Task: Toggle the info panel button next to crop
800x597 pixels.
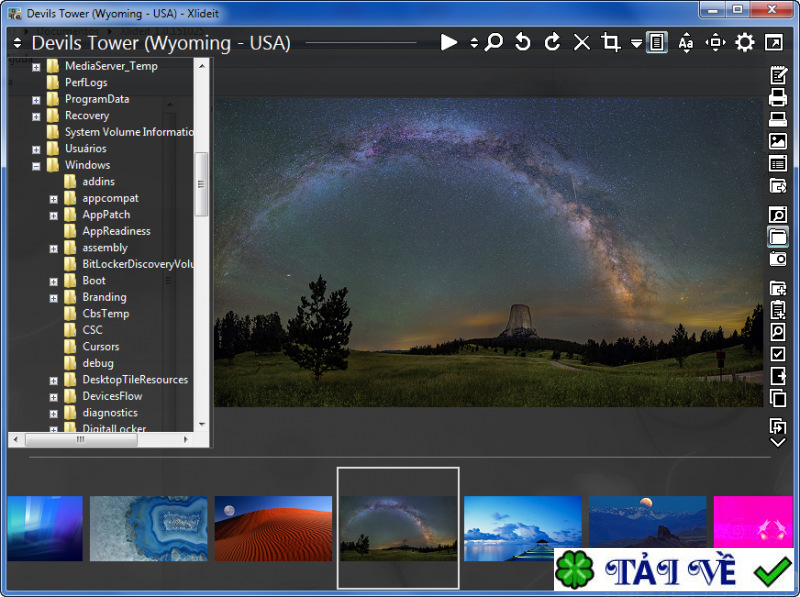Action: point(657,42)
